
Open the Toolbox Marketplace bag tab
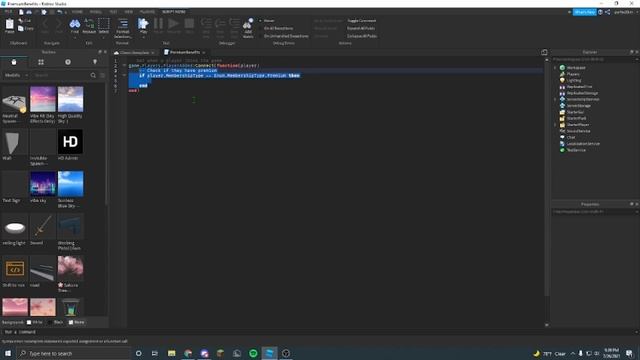click(14, 62)
